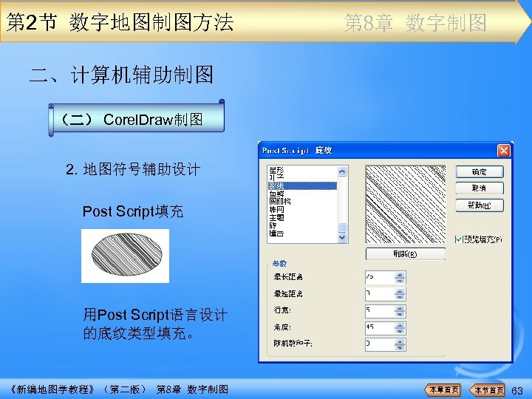Click the 最短距离 value field

click(380, 294)
